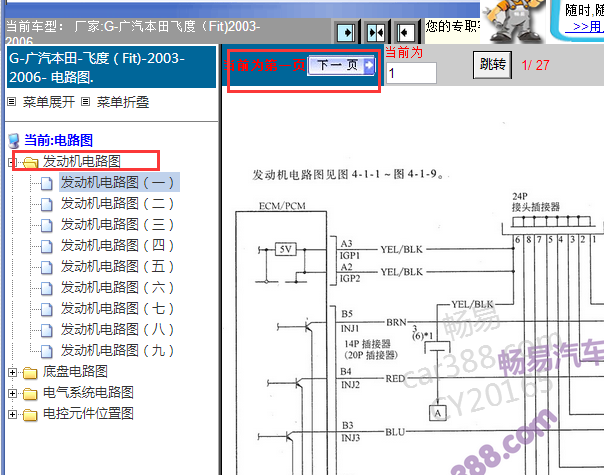Select the 电控元件位置图 folder label

[x=88, y=413]
